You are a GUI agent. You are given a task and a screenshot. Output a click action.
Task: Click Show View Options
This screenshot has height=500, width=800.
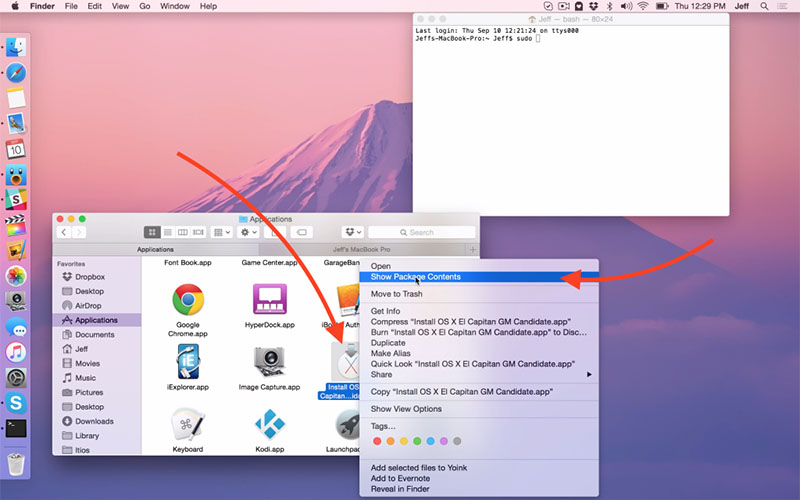tap(479, 409)
